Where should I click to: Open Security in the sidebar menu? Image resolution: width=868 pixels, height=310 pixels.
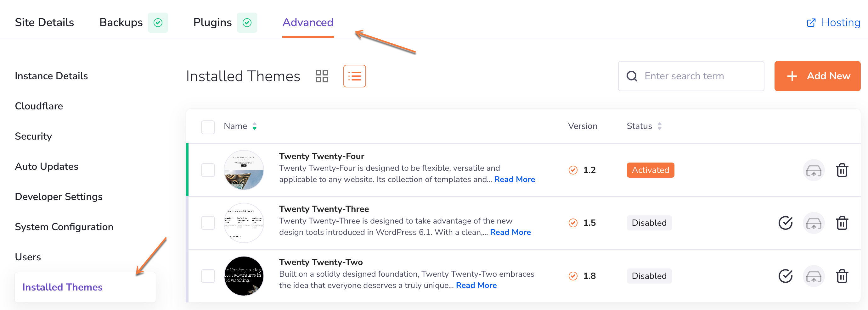tap(33, 136)
